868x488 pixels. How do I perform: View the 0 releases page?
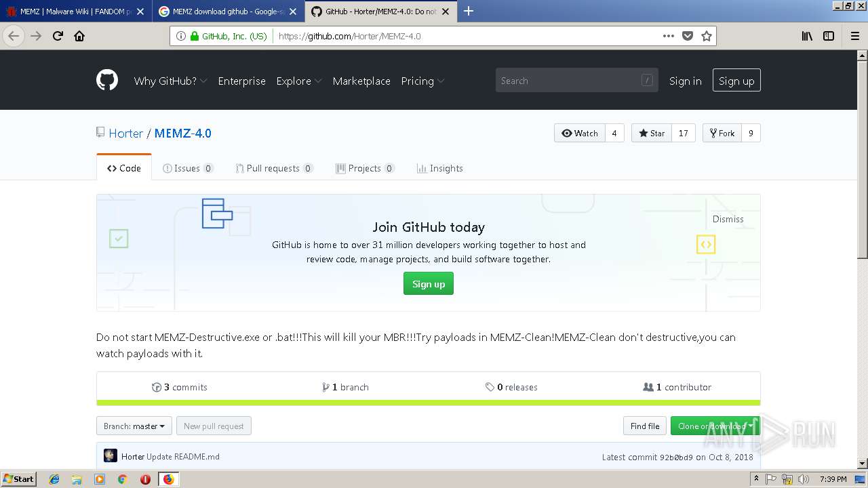pyautogui.click(x=511, y=387)
